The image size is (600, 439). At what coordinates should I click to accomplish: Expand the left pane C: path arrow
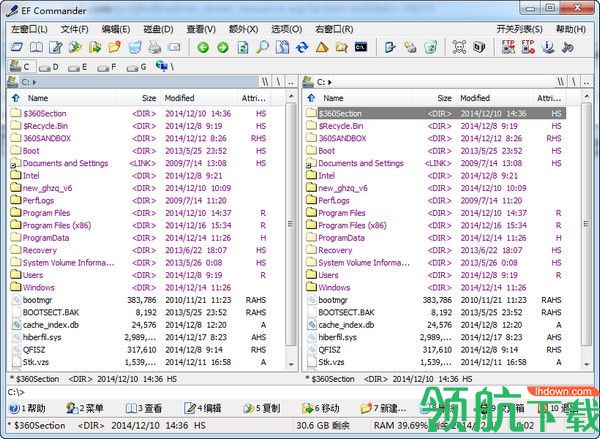[x=34, y=82]
